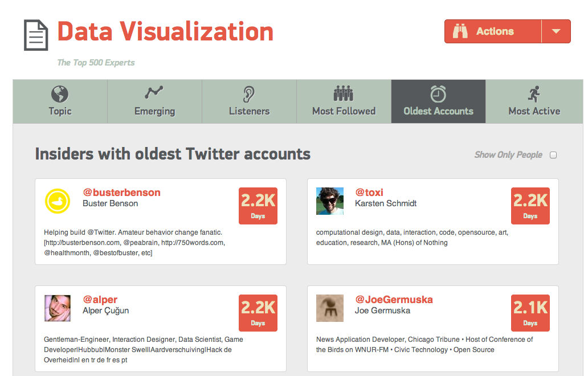Screen dimensions: 588x376
Task: Click the 2.2K Days badge for @alper
Action: [258, 313]
